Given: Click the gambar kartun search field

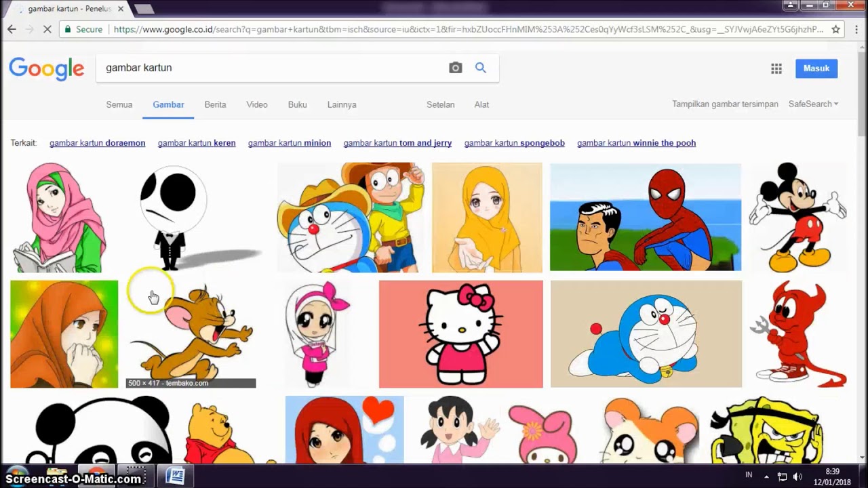Looking at the screenshot, I should click(x=271, y=68).
